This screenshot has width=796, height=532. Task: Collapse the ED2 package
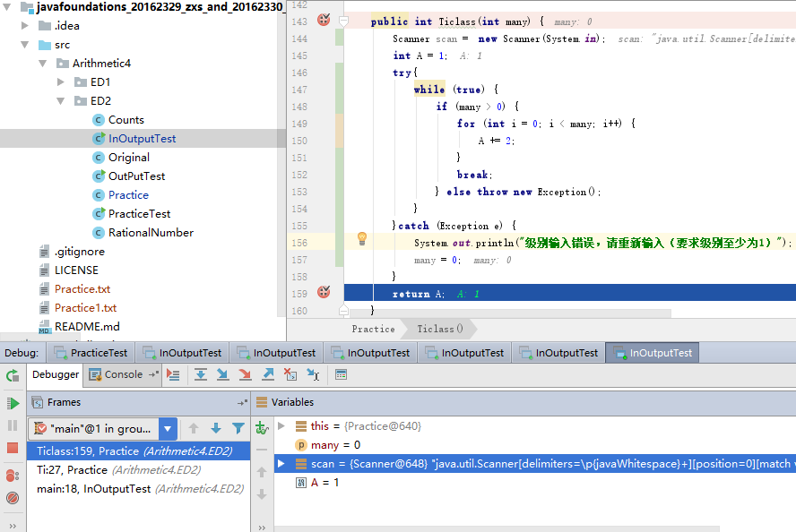(60, 101)
